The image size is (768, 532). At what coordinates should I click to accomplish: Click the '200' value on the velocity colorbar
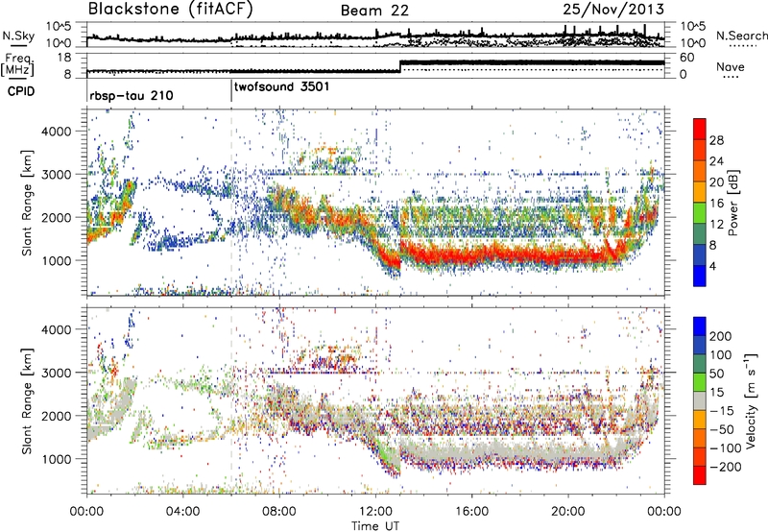[721, 336]
